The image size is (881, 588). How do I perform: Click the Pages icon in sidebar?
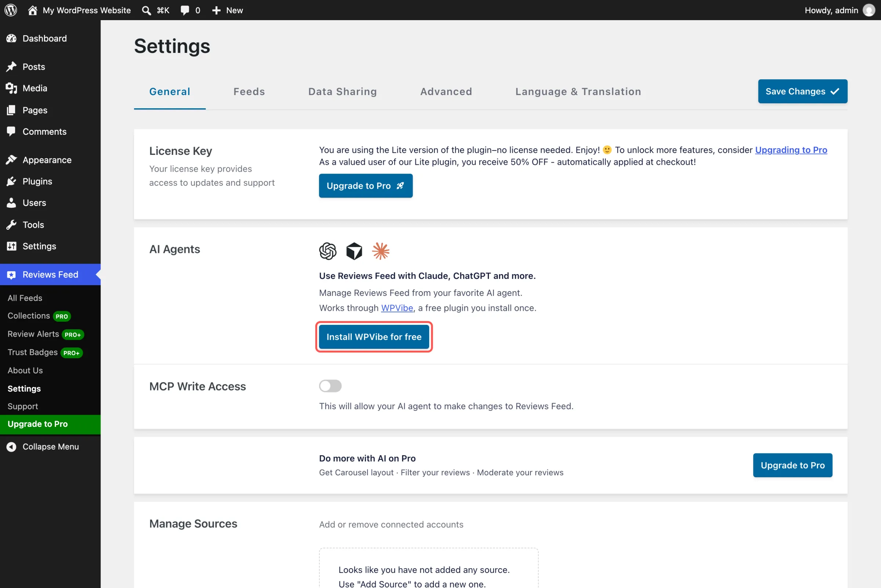[x=11, y=110]
